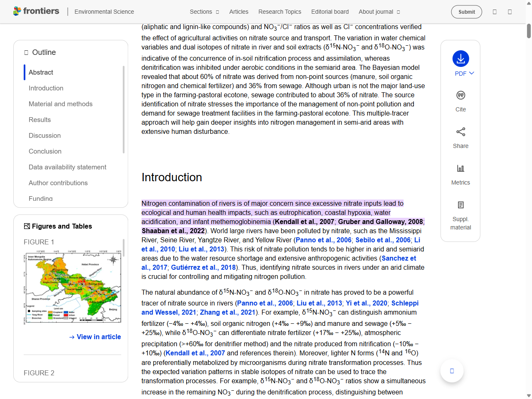Viewport: 532px width, 399px height.
Task: Click the Outline panel scrollbar
Action: (x=123, y=109)
